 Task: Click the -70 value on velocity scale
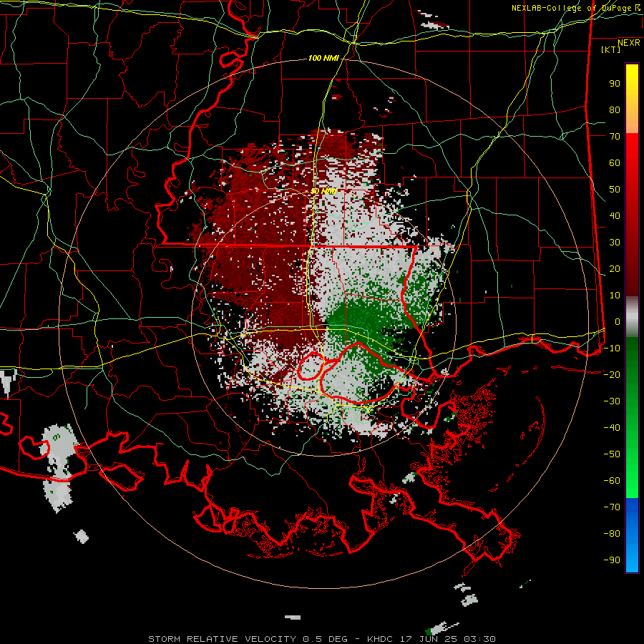612,507
